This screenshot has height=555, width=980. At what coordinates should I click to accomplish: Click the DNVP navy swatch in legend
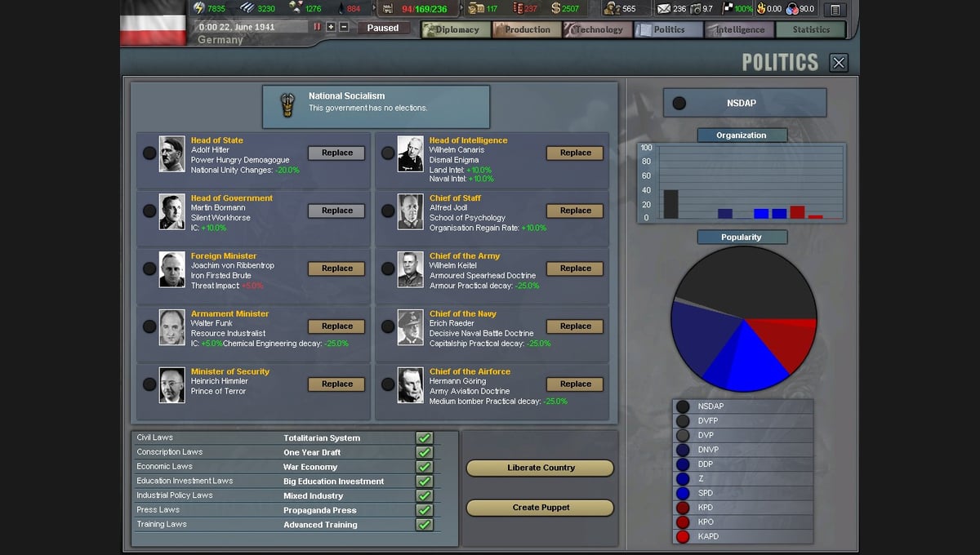[683, 450]
